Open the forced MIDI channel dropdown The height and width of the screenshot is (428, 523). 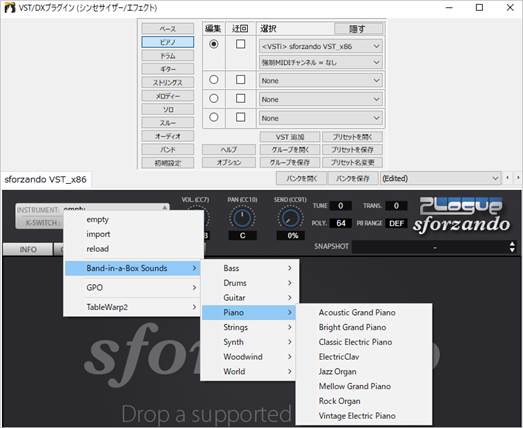pos(321,62)
